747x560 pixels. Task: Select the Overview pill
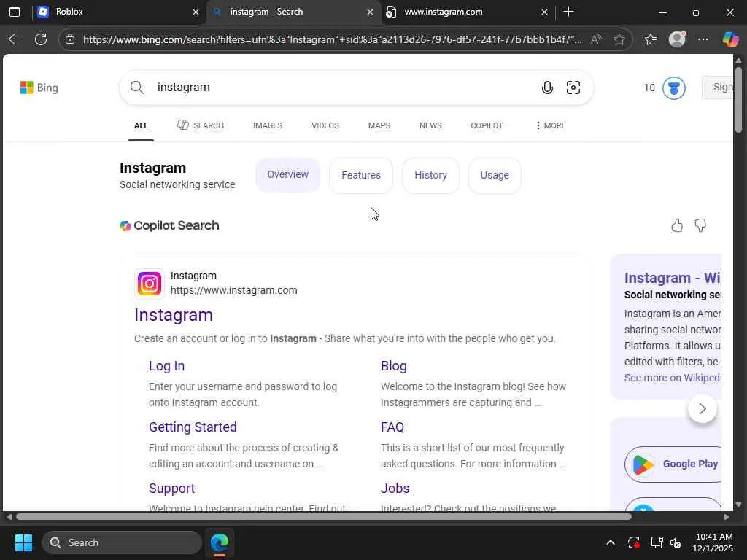(x=287, y=175)
